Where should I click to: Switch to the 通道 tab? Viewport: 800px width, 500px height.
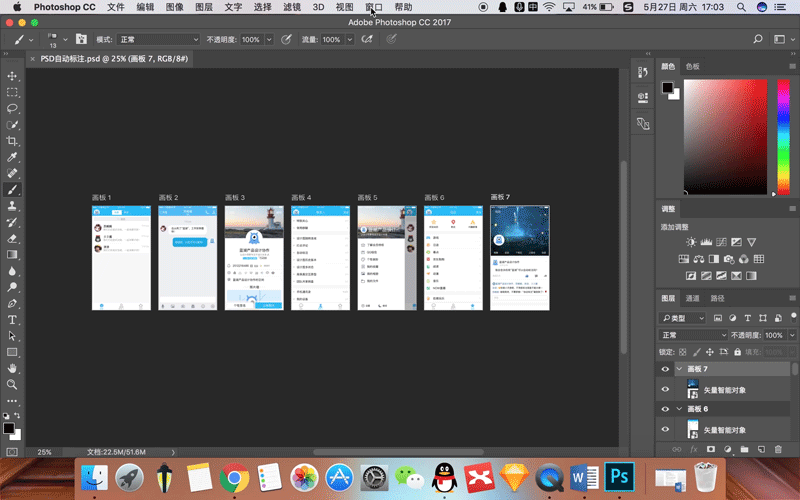point(692,298)
